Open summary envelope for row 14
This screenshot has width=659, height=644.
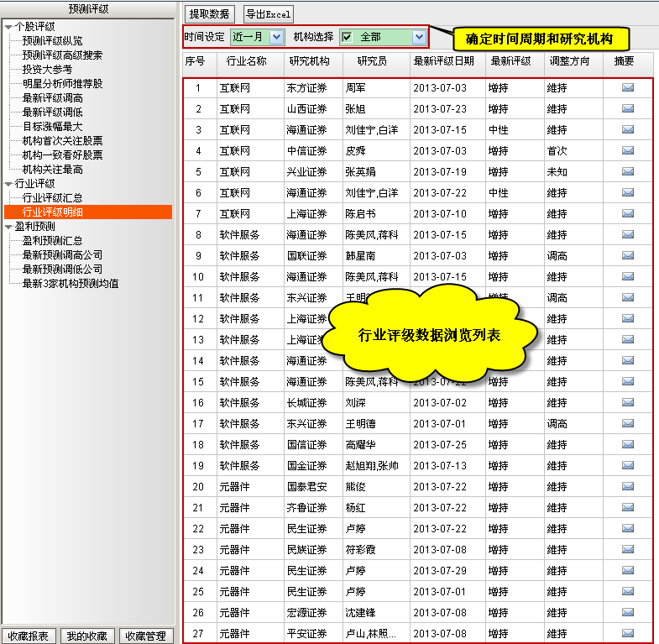[x=627, y=360]
